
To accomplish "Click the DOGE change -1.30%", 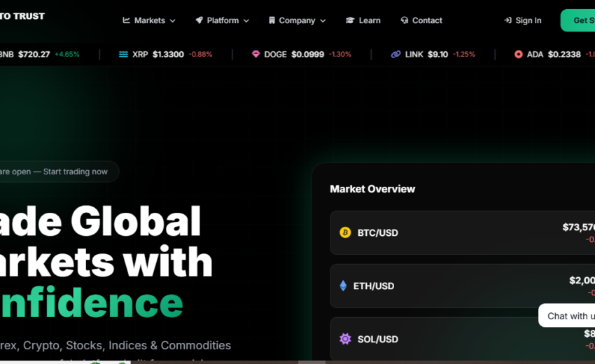I will (x=340, y=55).
